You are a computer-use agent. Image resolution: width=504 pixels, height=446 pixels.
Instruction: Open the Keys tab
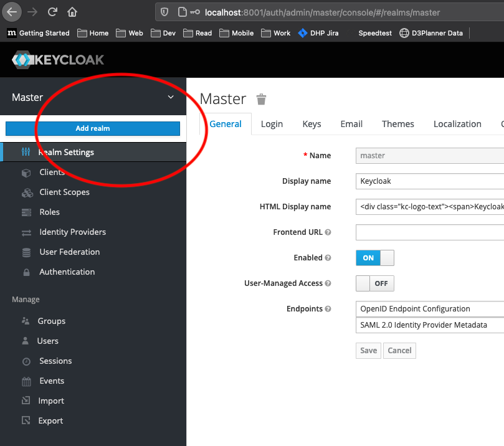311,124
